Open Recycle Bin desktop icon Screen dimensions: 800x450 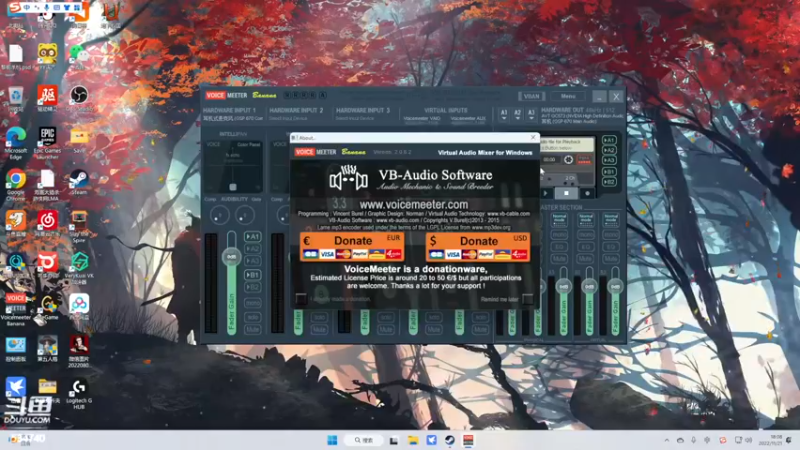[16, 99]
